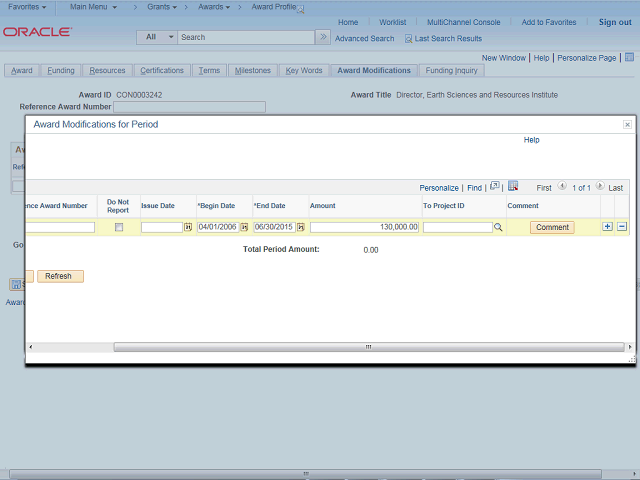Go to next row arrow
Image resolution: width=640 pixels, height=480 pixels.
coord(600,186)
